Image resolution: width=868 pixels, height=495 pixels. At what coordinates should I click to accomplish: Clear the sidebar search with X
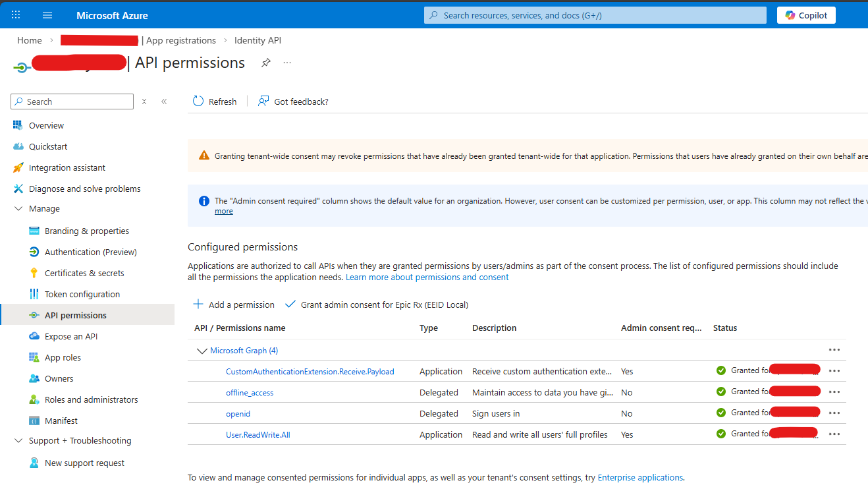144,102
